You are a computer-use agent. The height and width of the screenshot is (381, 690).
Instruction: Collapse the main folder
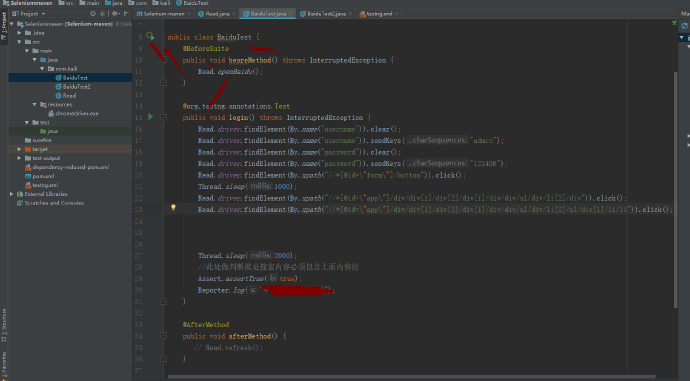[x=27, y=51]
